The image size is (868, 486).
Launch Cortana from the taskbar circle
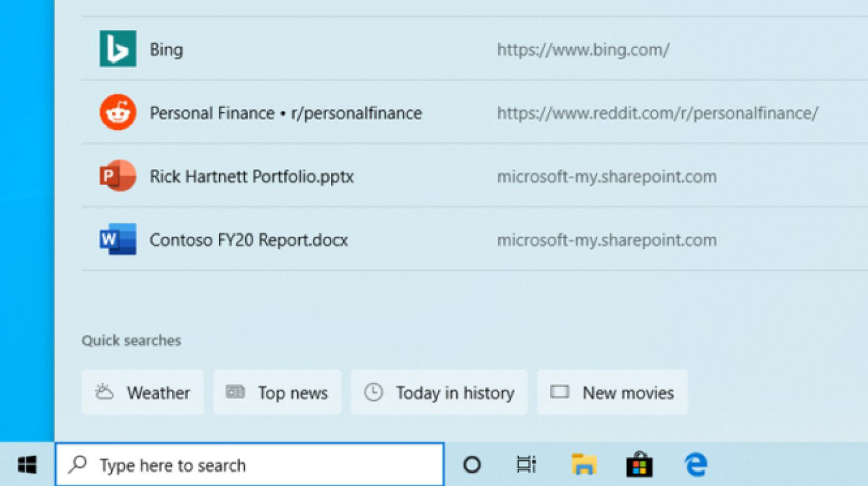[472, 465]
